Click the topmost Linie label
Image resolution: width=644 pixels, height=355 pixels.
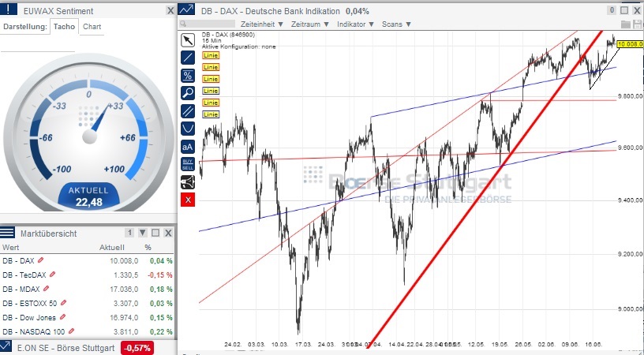pos(210,55)
